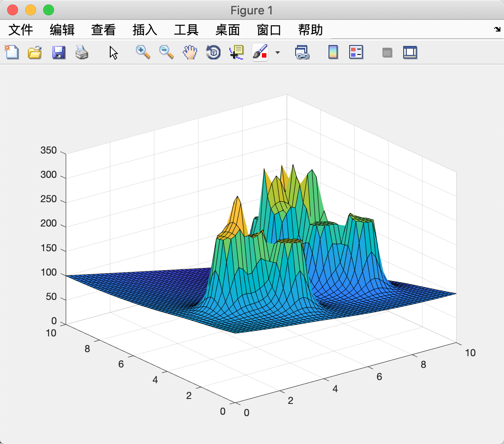Click the dock arrow at menu bar's right
This screenshot has width=504, height=444.
click(497, 29)
